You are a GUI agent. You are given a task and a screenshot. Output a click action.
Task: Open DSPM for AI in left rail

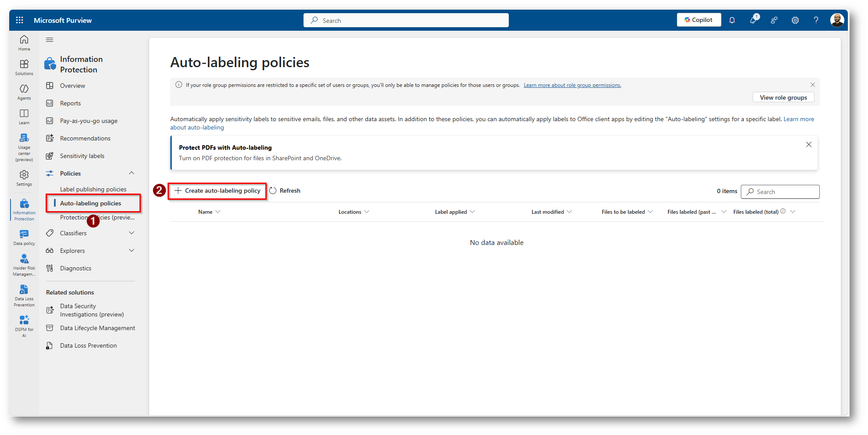point(24,327)
